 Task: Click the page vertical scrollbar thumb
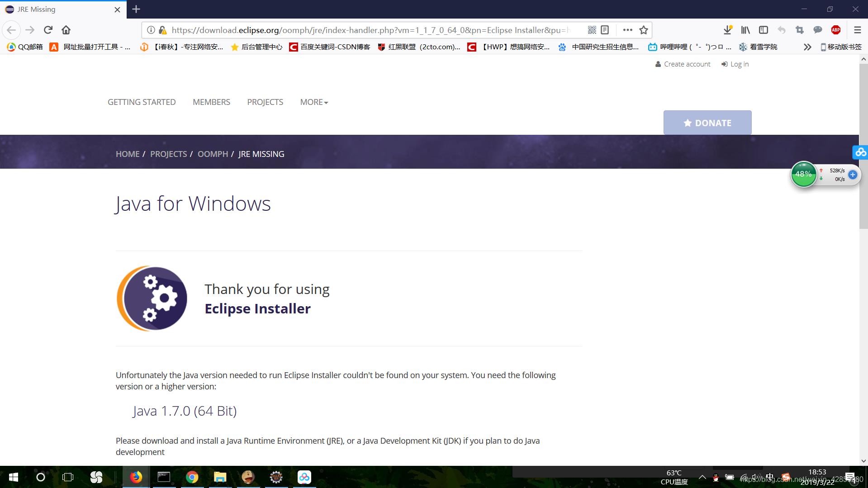[x=863, y=146]
